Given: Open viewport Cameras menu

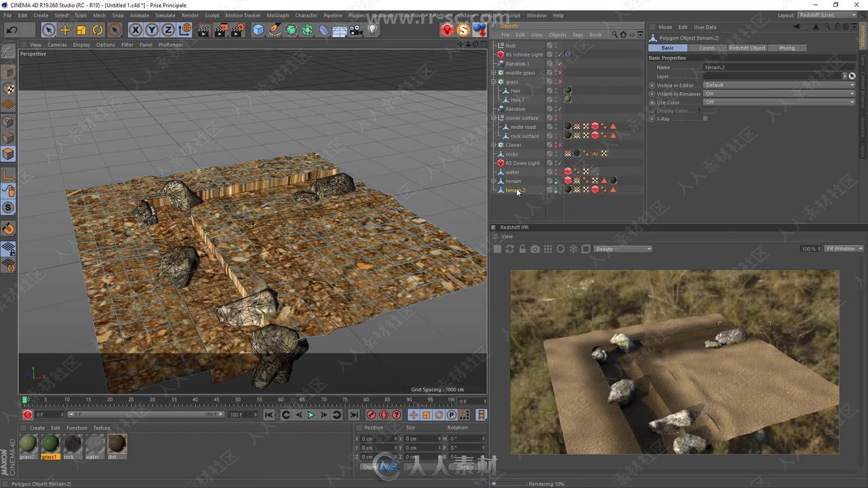Looking at the screenshot, I should [57, 45].
